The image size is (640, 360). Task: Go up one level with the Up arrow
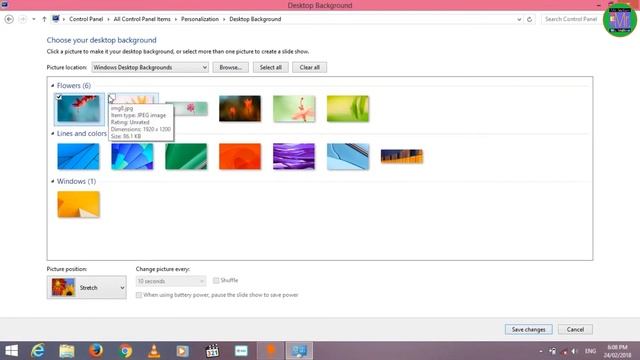pos(44,19)
